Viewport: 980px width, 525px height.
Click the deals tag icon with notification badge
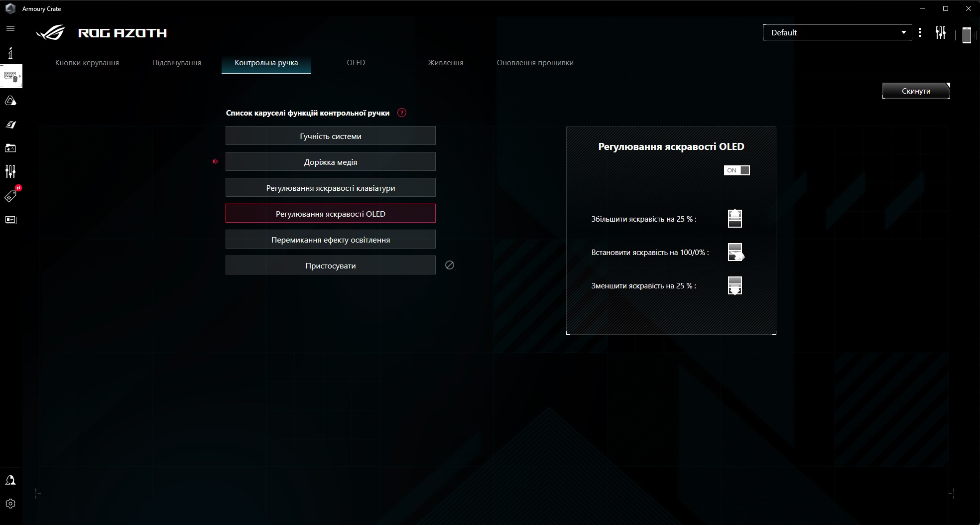tap(10, 196)
